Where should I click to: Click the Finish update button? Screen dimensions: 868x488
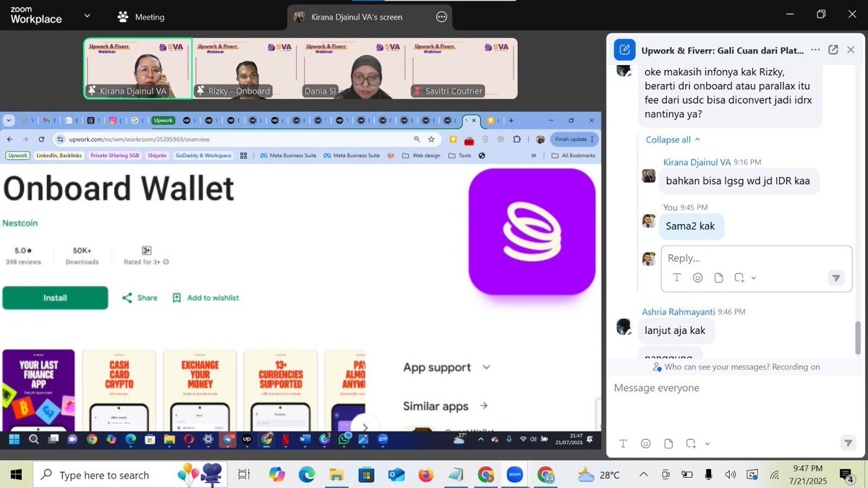(x=574, y=139)
